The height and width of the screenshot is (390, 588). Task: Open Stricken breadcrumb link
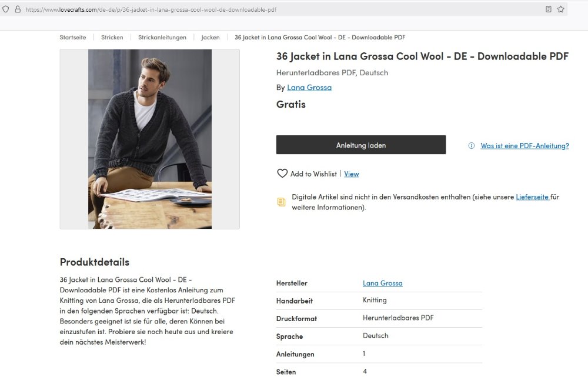(x=112, y=38)
